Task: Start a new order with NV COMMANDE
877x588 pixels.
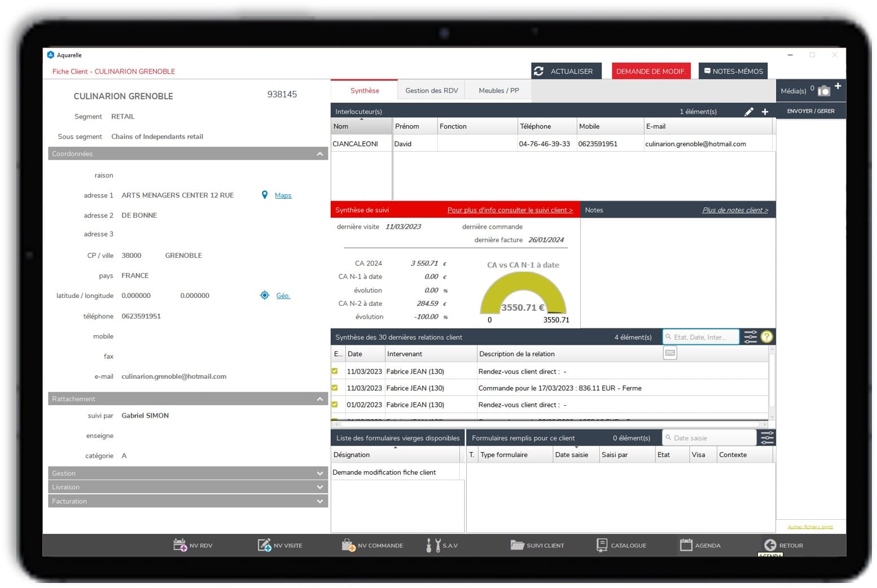Action: 348,545
